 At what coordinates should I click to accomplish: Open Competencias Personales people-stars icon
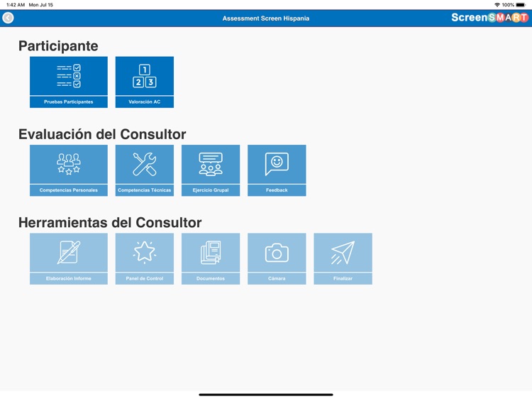(69, 164)
